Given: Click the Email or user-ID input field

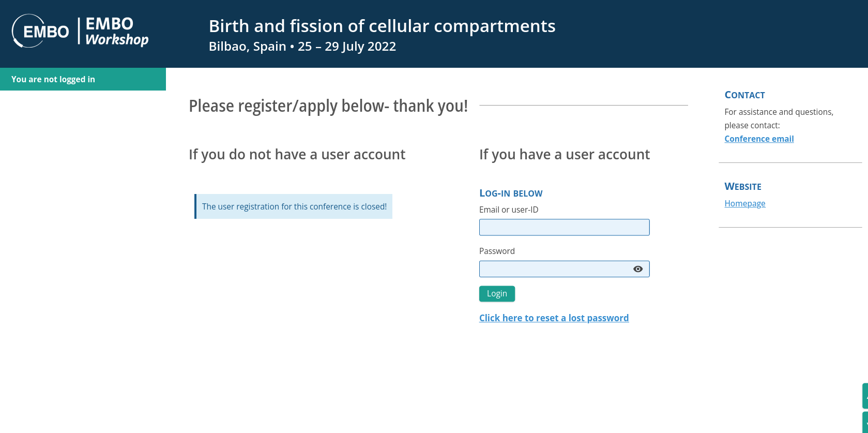Looking at the screenshot, I should pyautogui.click(x=564, y=228).
